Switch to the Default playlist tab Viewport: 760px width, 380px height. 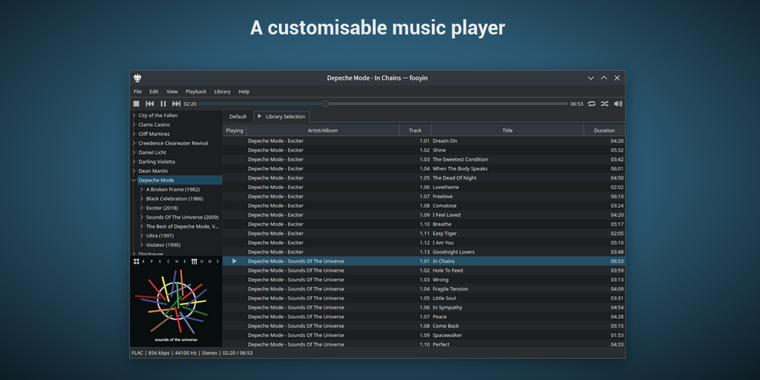(238, 117)
